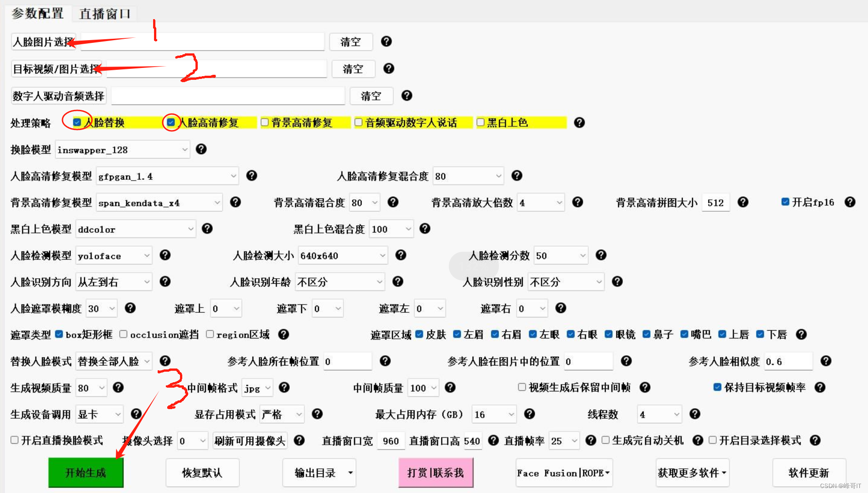The height and width of the screenshot is (493, 868).
Task: Open the 生成设备调用 显卡 dropdown
Action: click(99, 414)
